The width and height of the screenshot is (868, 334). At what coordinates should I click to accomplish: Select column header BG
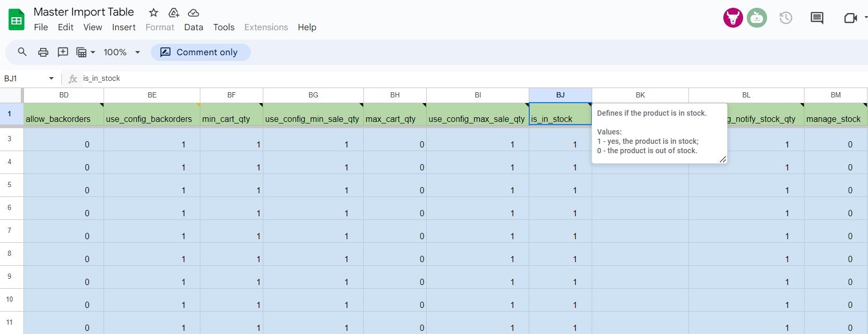(313, 95)
